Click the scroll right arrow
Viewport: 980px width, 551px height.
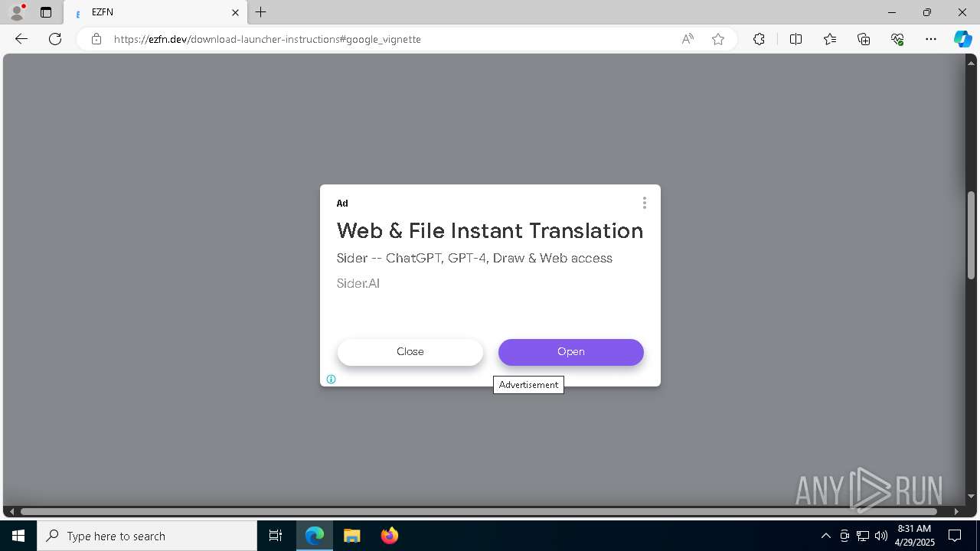[x=956, y=511]
